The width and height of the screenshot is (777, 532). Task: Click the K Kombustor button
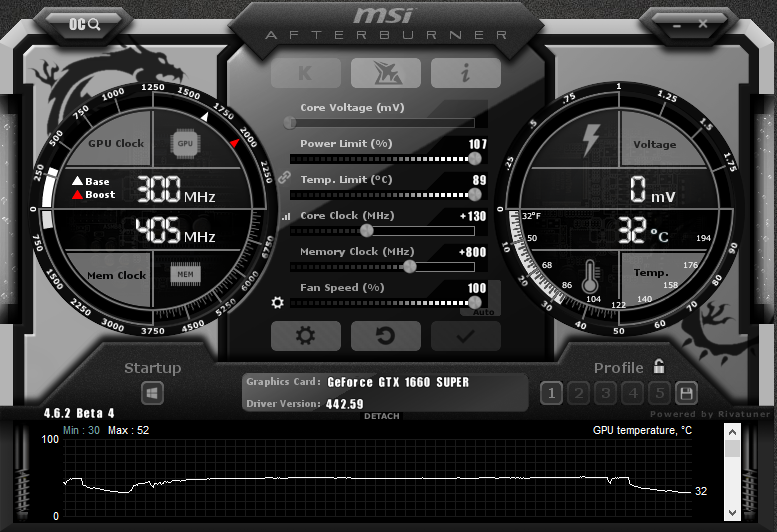(305, 73)
